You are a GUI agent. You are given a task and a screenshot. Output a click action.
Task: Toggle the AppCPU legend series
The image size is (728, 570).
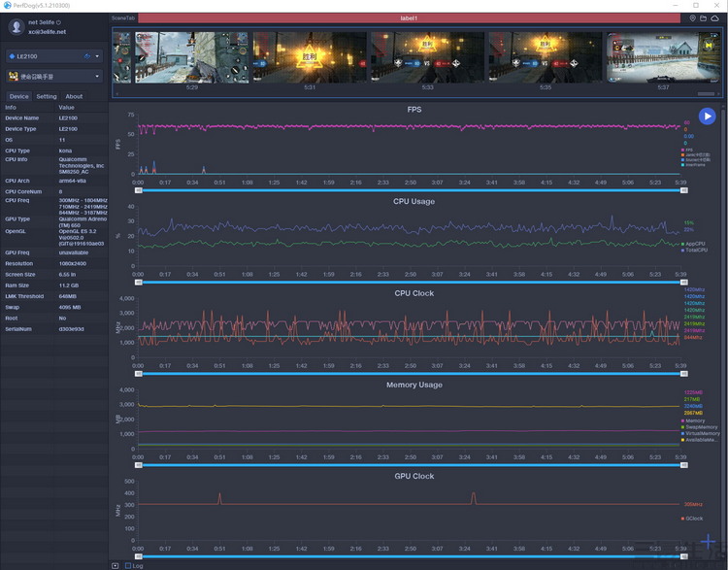tap(693, 244)
